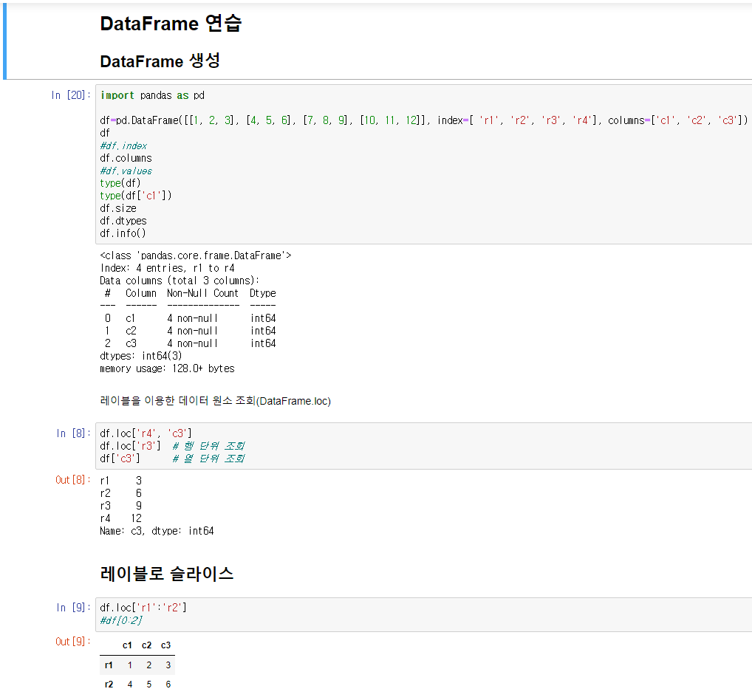
Task: Click the In [8] cell prompt
Action: pos(73,433)
